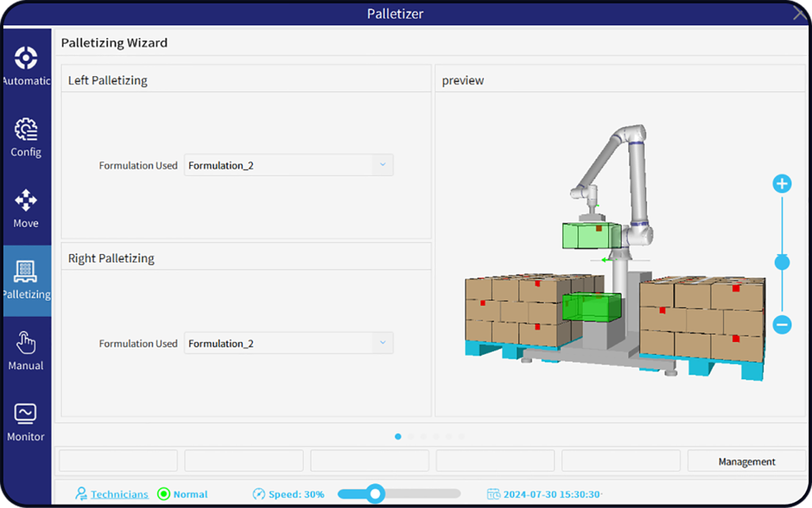The image size is (812, 508).
Task: Open the Automatic mode sidebar icon
Action: 26,58
